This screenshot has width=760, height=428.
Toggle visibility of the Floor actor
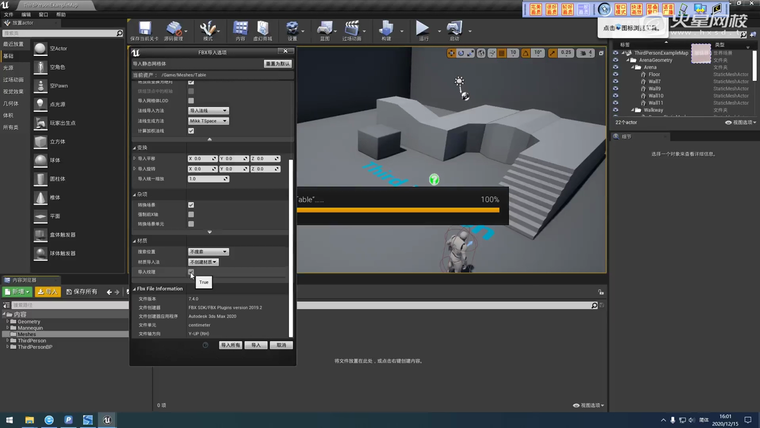click(616, 74)
